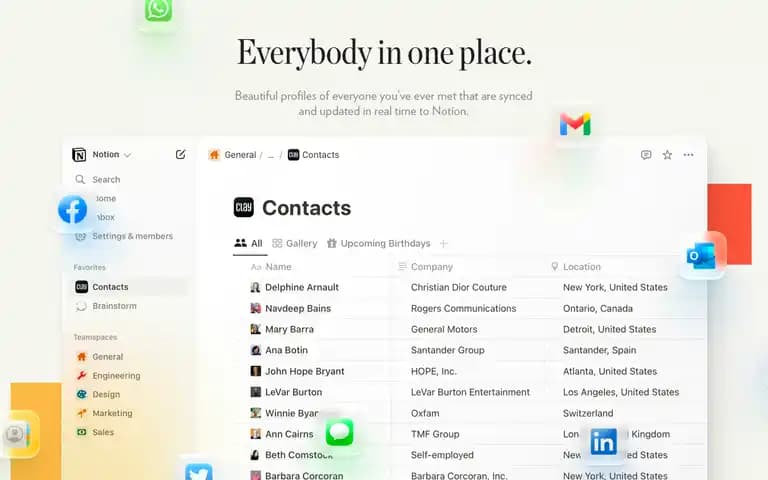Click the Rogers Communications cell
The image size is (768, 480).
click(x=463, y=308)
